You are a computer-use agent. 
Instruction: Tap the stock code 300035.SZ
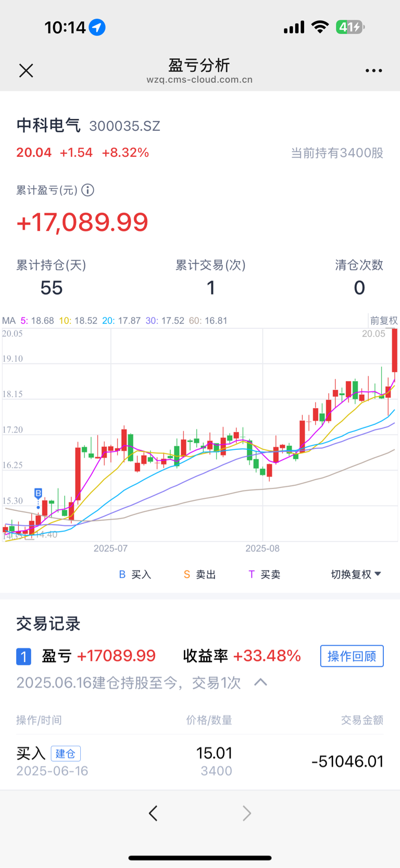(x=124, y=126)
